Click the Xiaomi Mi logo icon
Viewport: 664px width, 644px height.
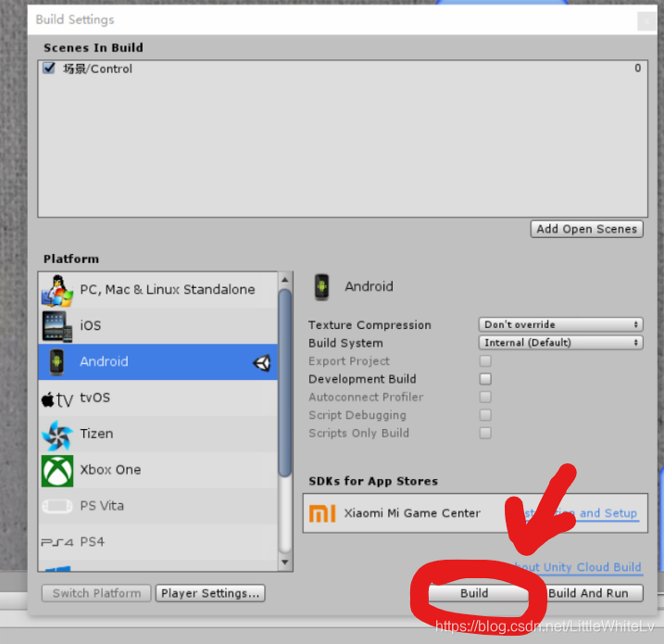point(322,513)
